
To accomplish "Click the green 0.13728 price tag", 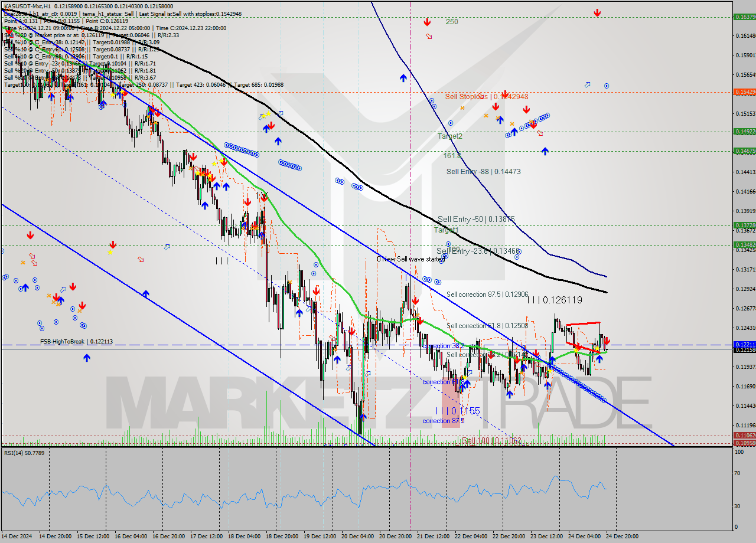I will [744, 225].
